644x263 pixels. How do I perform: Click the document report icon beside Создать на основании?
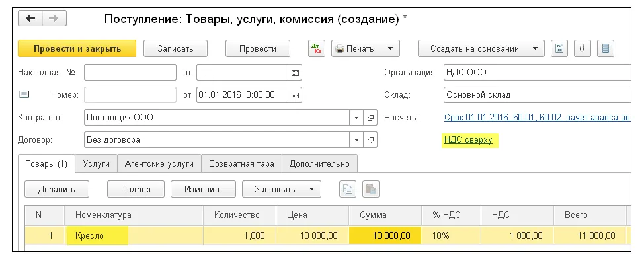[x=559, y=48]
